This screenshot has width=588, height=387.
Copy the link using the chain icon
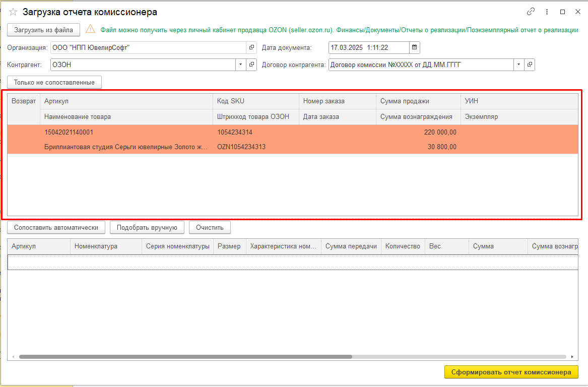pos(531,12)
